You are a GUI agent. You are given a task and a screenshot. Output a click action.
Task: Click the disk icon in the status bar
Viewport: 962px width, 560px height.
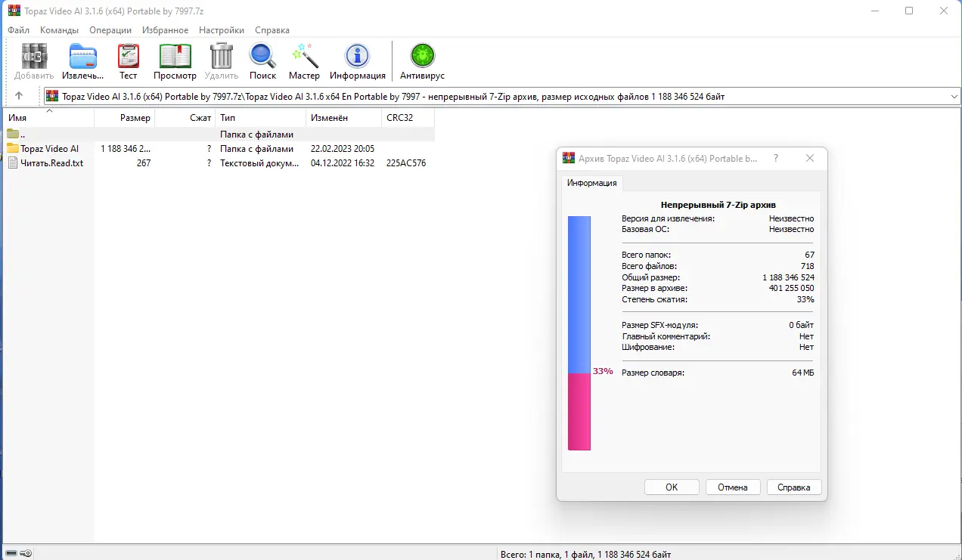click(12, 552)
